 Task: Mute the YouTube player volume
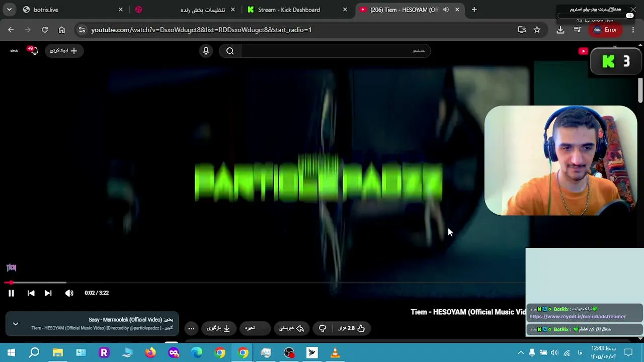point(69,293)
